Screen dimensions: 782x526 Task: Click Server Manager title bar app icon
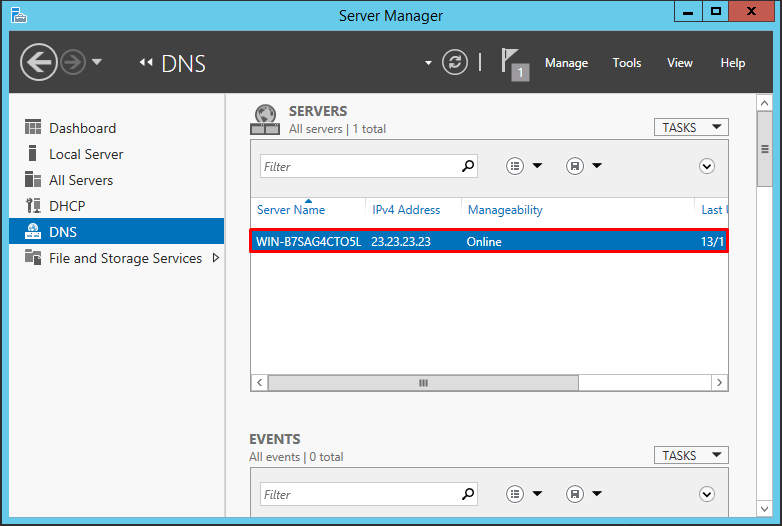pos(19,15)
